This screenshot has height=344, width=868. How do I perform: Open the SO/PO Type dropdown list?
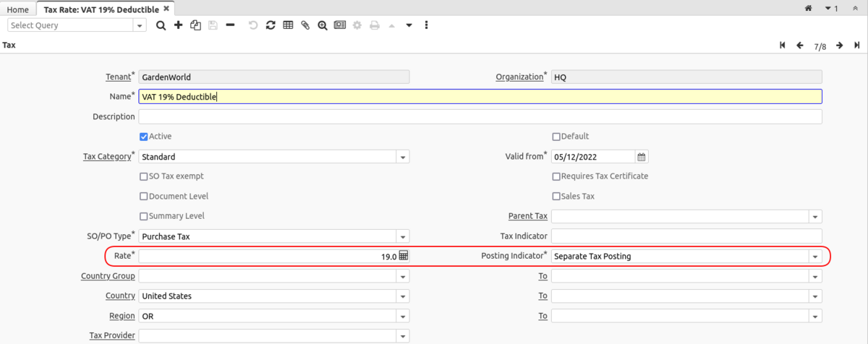click(403, 236)
